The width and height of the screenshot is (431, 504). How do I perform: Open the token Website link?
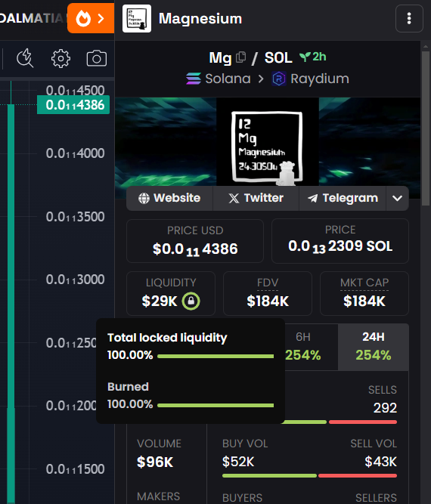pyautogui.click(x=169, y=198)
